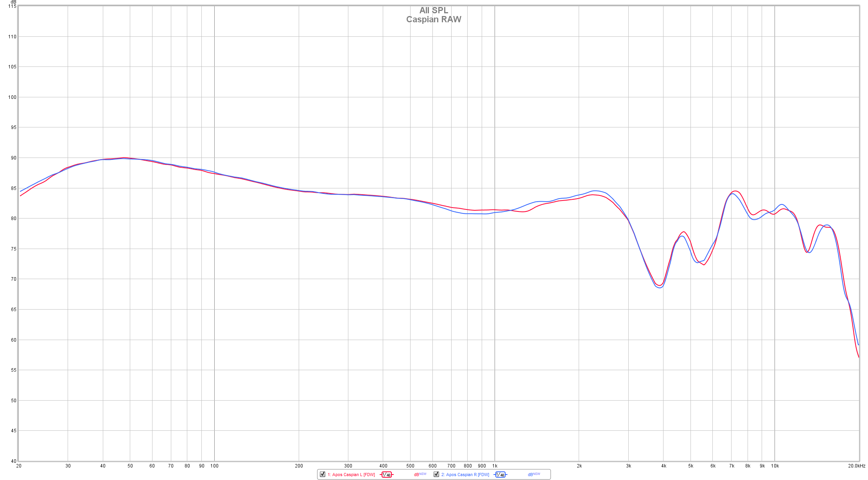Image resolution: width=868 pixels, height=480 pixels.
Task: Select the '2: Apos Caspian R [FDW]' legend label
Action: [465, 475]
